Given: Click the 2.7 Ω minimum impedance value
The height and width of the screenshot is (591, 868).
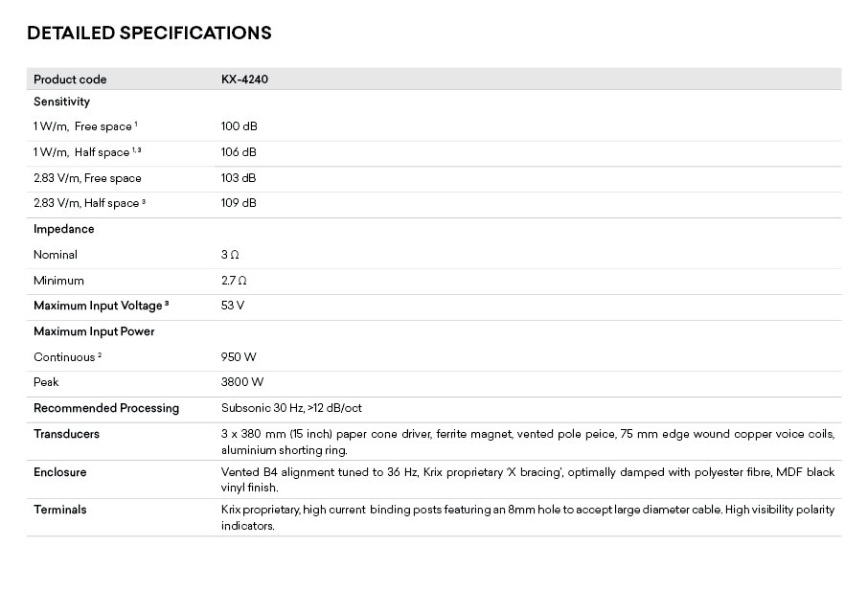Looking at the screenshot, I should (234, 281).
